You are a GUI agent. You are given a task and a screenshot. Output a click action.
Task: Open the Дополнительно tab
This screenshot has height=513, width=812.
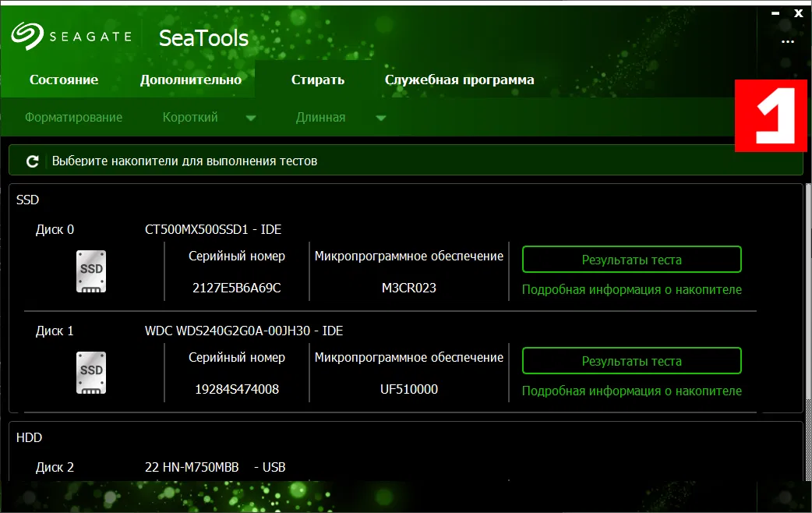point(191,80)
